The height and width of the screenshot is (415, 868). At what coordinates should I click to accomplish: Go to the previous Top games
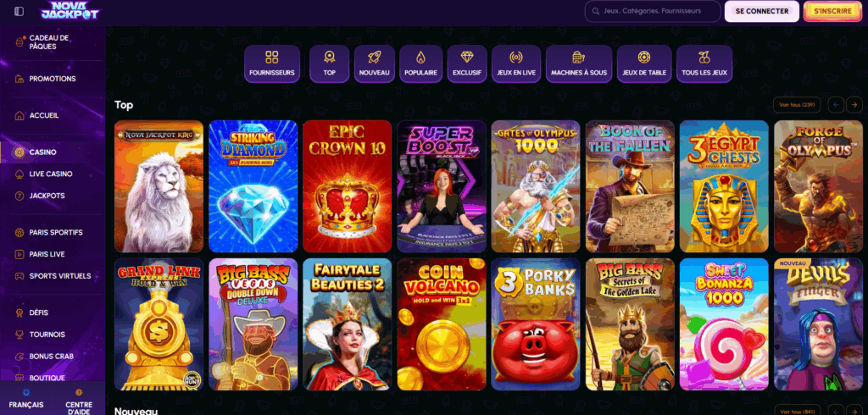[835, 104]
